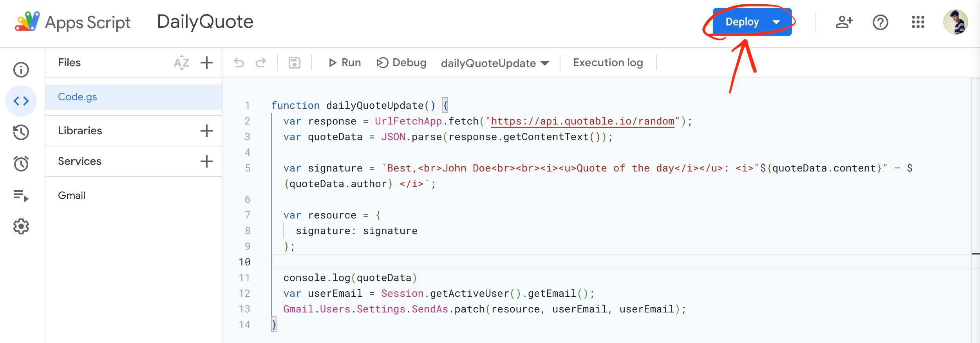Screen dimensions: 980x343
Task: Follow the api.quotable.io/random URL link
Action: pos(582,121)
